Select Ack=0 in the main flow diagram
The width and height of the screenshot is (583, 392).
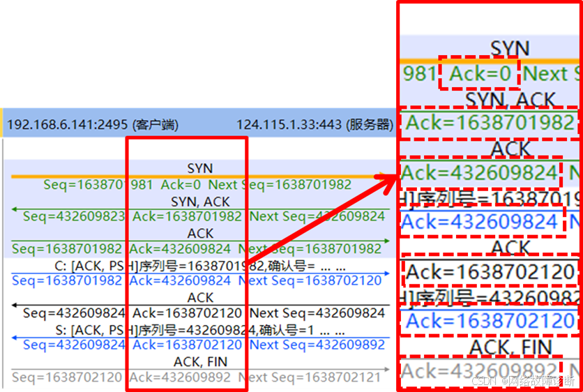click(181, 184)
